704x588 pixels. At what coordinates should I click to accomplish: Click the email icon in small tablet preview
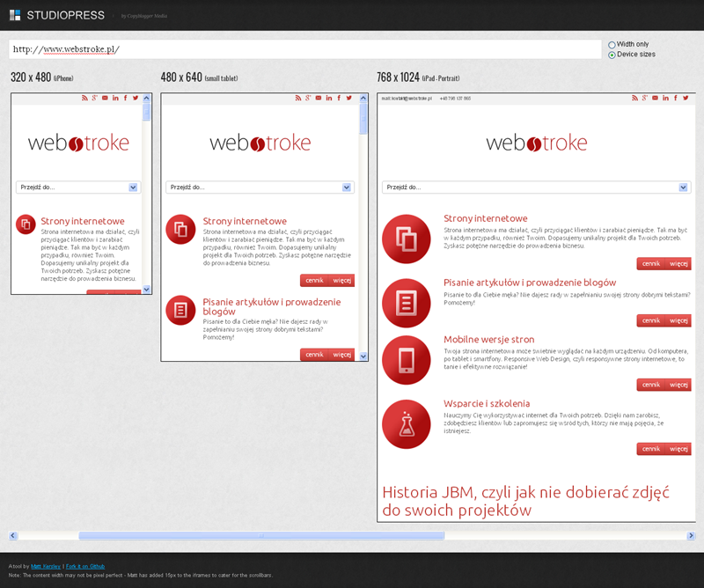pyautogui.click(x=317, y=98)
